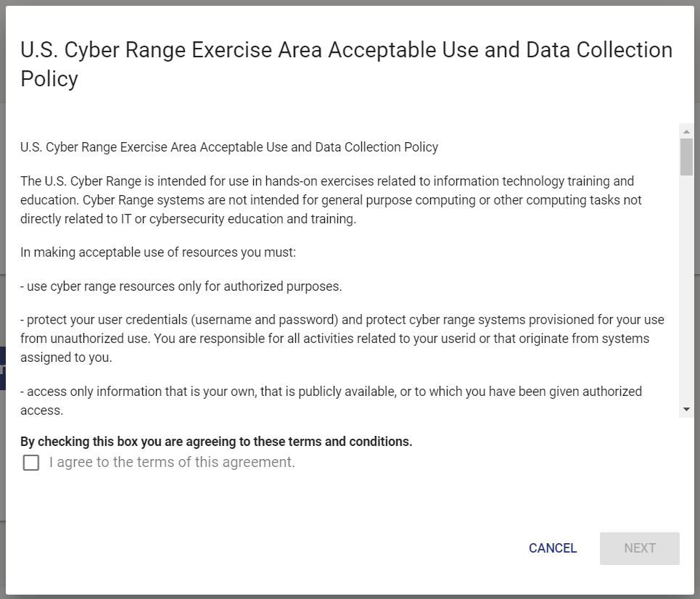Click the NEXT button

[639, 548]
